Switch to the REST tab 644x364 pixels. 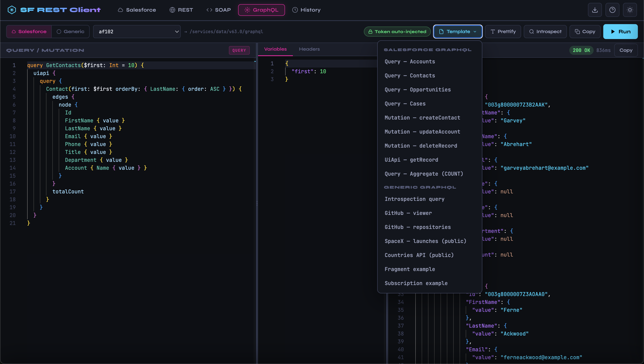click(x=181, y=10)
